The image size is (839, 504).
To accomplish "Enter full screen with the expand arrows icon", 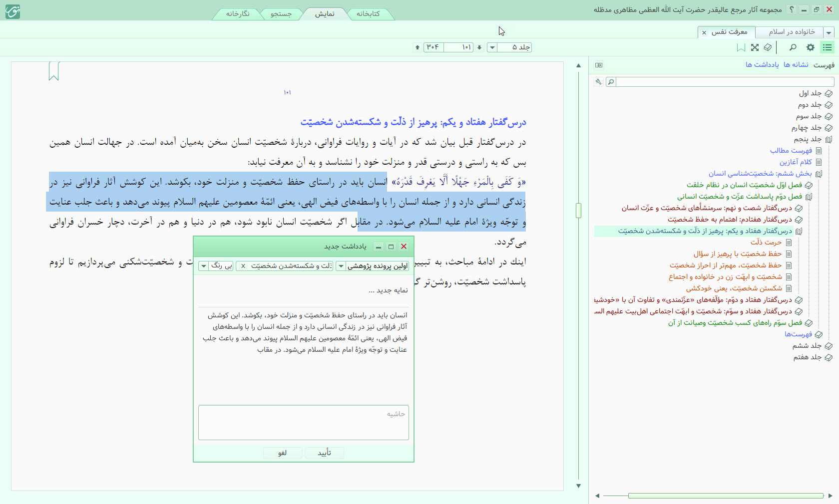I will (x=755, y=47).
